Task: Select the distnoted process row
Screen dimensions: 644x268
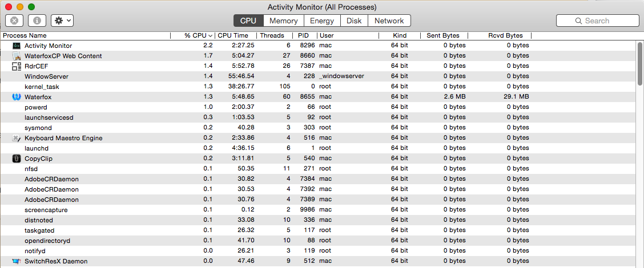Action: 319,220
